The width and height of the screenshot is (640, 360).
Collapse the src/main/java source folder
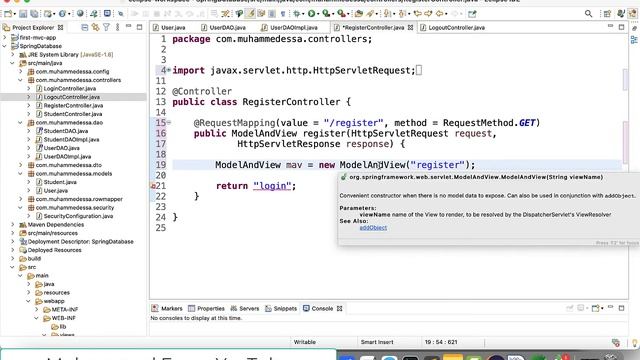pos(13,63)
